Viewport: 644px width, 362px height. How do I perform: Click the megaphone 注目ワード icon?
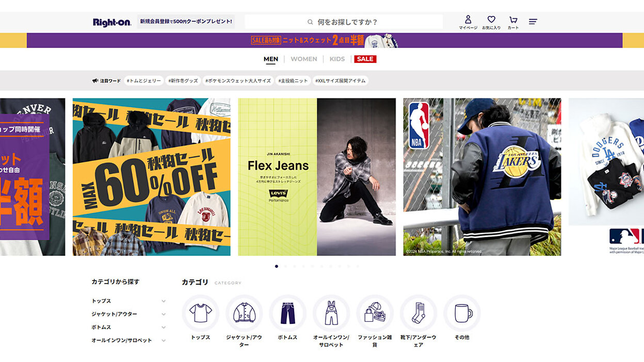point(95,81)
